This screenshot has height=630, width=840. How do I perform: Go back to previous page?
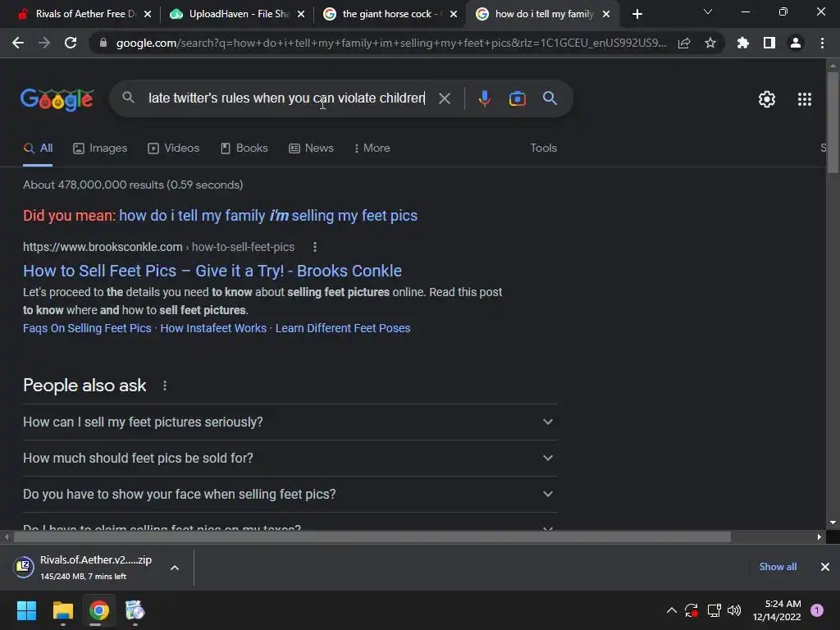(x=18, y=43)
